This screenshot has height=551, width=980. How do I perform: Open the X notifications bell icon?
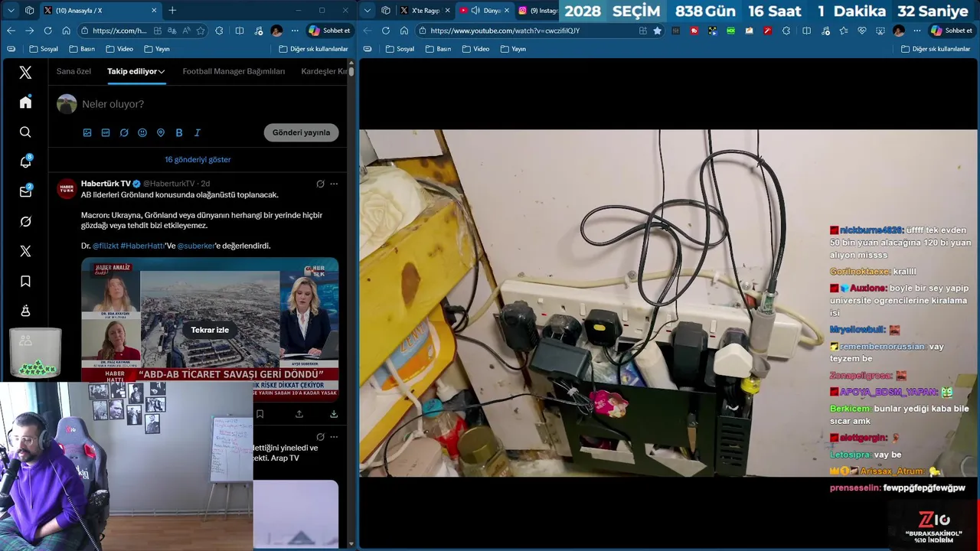[x=25, y=161]
